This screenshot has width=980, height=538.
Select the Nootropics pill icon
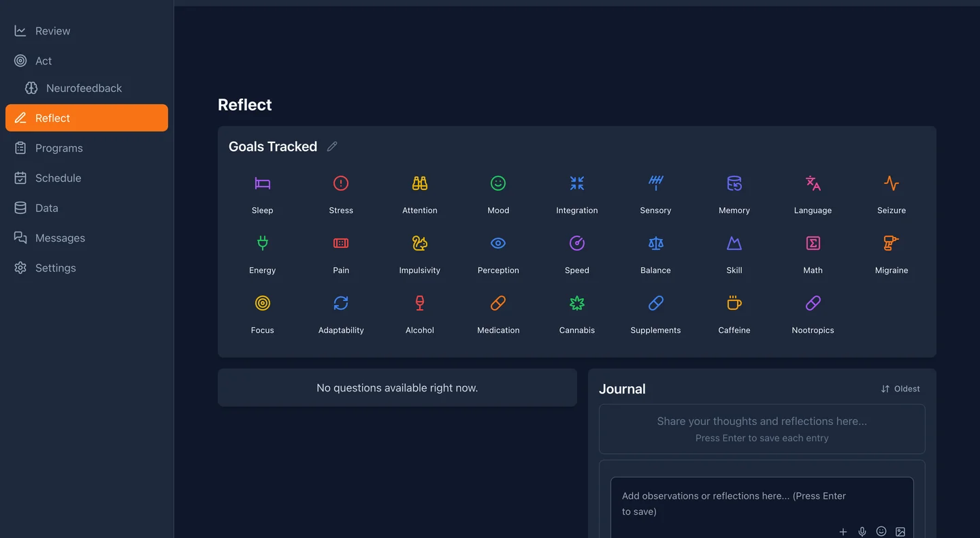(x=813, y=303)
